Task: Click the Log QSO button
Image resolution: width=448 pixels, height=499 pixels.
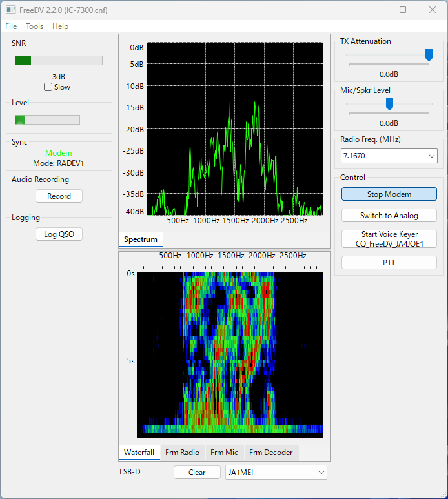Action: (59, 234)
